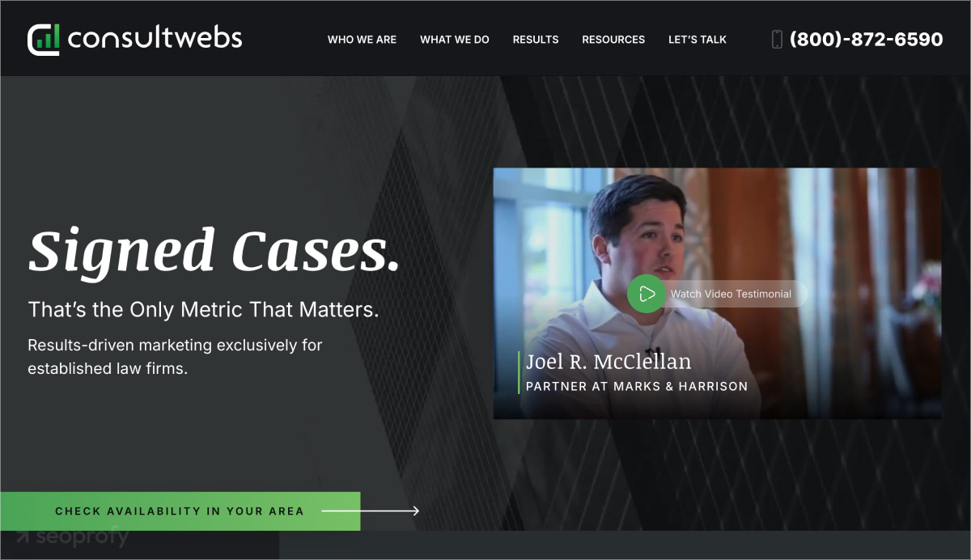The height and width of the screenshot is (560, 971).
Task: Click That's the Only Metric That Matters text
Action: pyautogui.click(x=203, y=310)
